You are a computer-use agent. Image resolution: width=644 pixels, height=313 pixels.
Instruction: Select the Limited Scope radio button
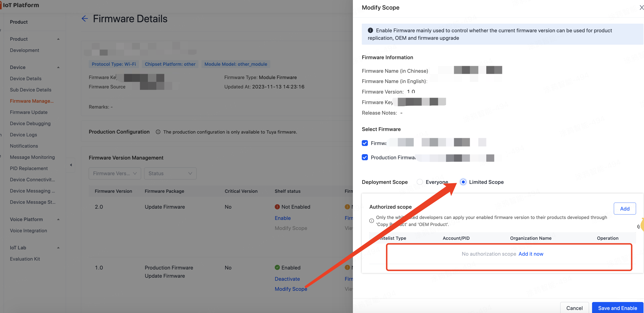click(x=463, y=182)
